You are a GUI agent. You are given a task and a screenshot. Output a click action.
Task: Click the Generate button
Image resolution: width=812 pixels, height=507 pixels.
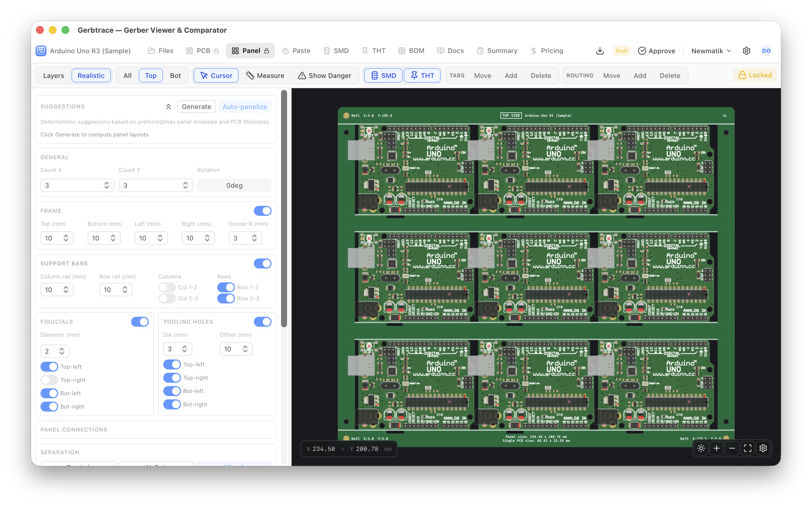coord(196,107)
